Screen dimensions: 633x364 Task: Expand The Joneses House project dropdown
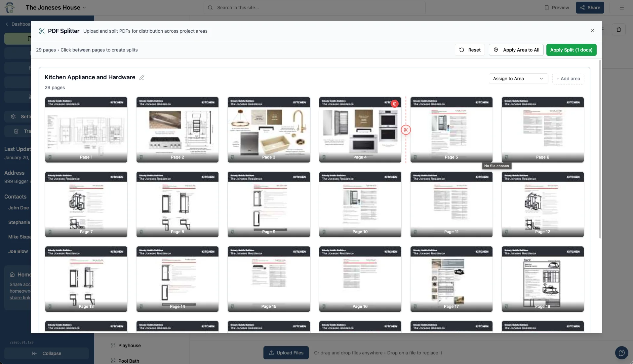pos(56,8)
